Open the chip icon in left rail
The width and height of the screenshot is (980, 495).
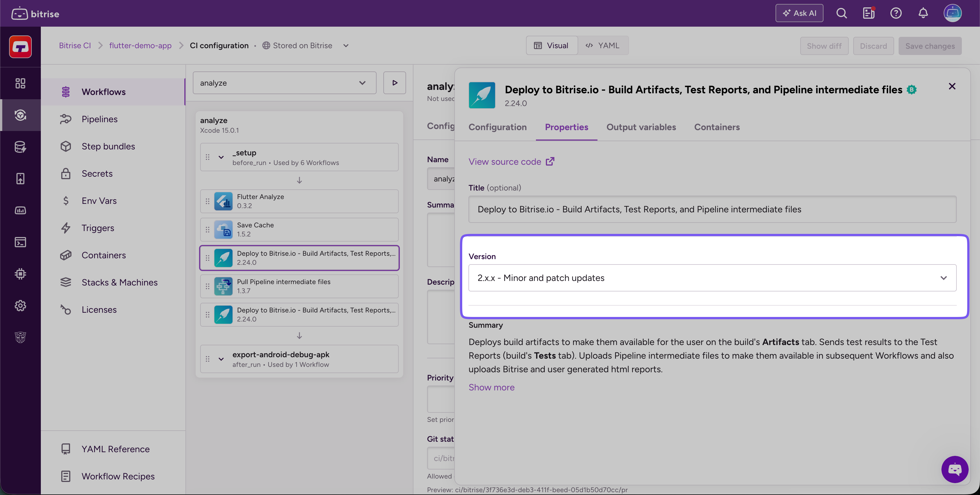coord(20,274)
